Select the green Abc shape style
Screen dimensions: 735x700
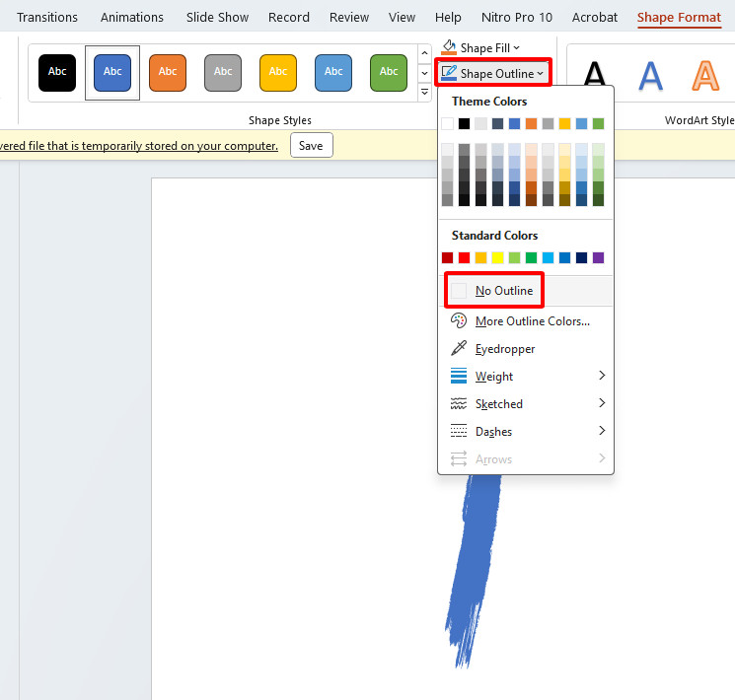389,73
